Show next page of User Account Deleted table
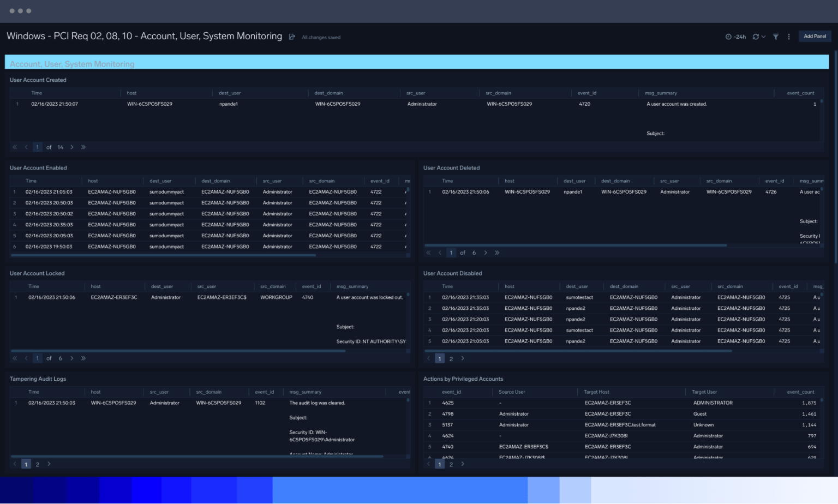 pyautogui.click(x=486, y=253)
